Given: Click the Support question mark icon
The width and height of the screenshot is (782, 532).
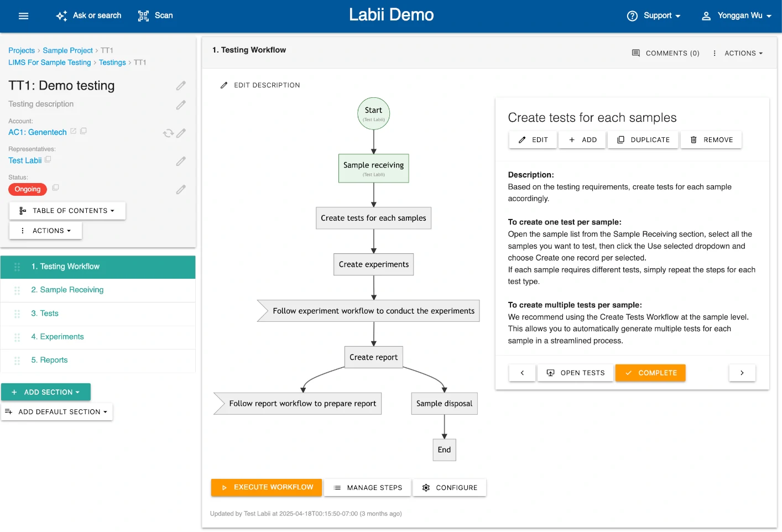Looking at the screenshot, I should (x=632, y=15).
